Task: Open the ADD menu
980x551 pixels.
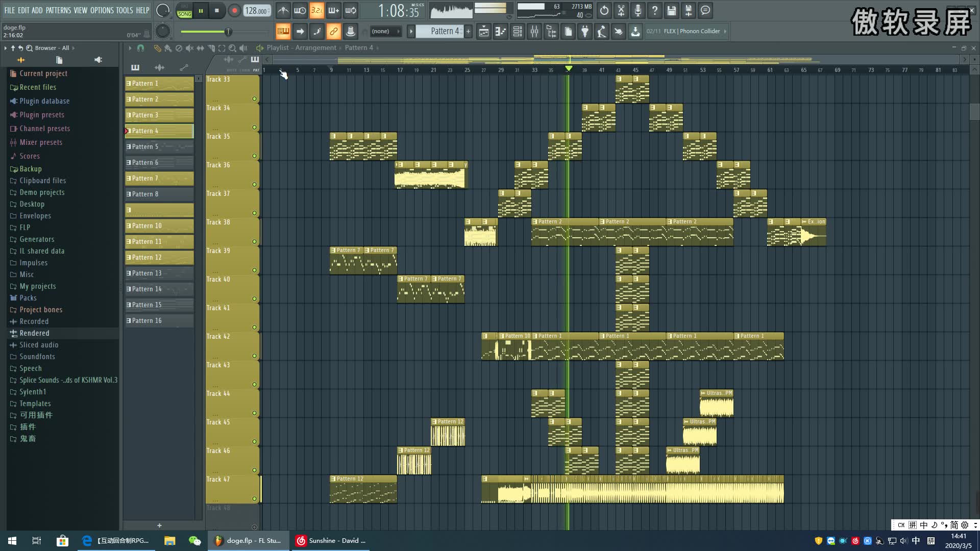Action: click(37, 10)
